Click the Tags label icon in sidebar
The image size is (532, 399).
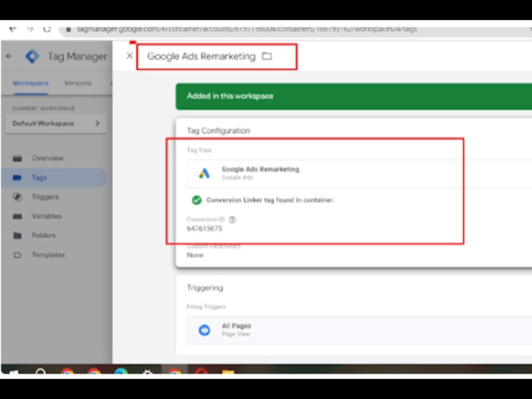(18, 178)
